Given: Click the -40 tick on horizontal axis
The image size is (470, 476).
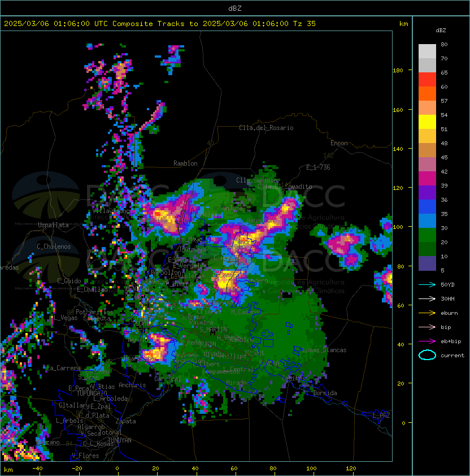Looking at the screenshot, I should click(38, 469).
